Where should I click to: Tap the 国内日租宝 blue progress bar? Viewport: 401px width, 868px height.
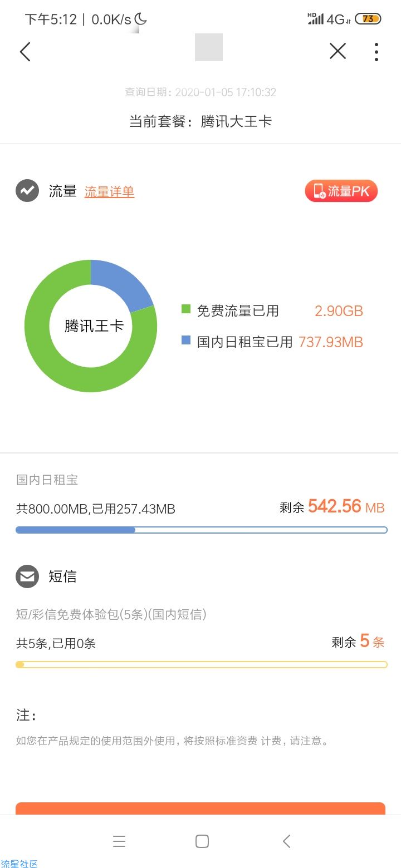tap(201, 530)
